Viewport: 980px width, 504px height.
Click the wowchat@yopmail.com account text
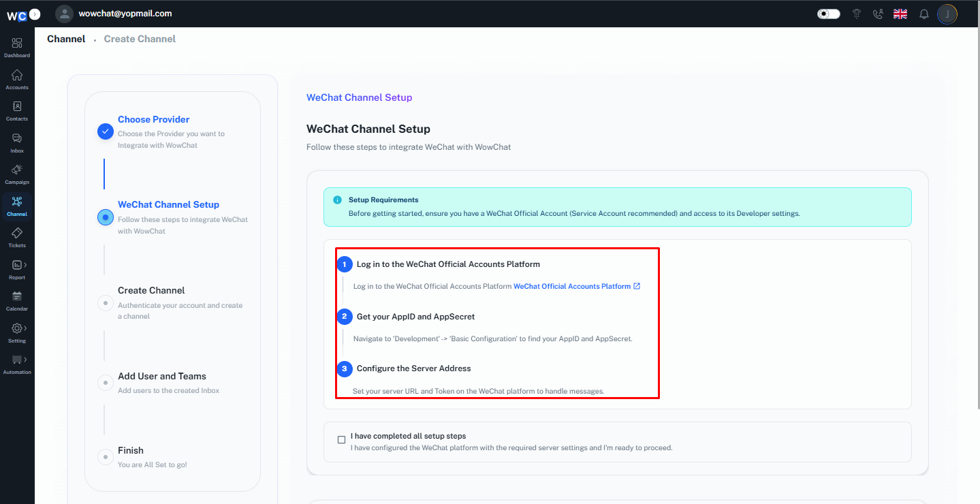tap(125, 14)
